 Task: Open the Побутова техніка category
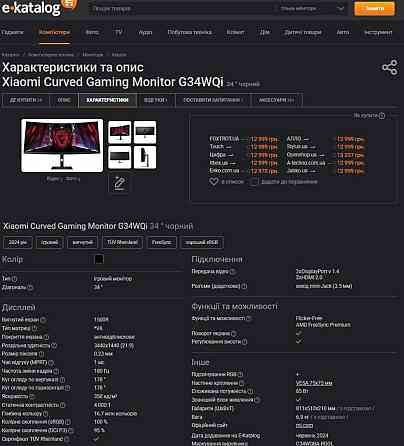tap(190, 32)
